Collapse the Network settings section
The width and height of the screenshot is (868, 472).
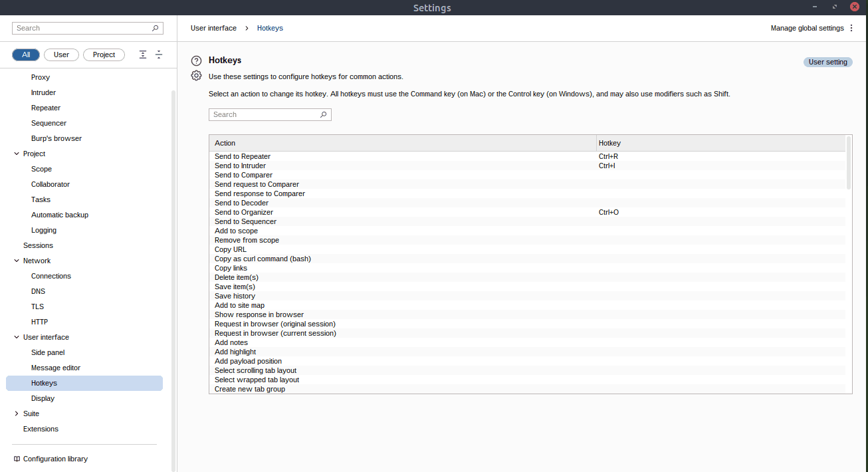click(x=16, y=261)
